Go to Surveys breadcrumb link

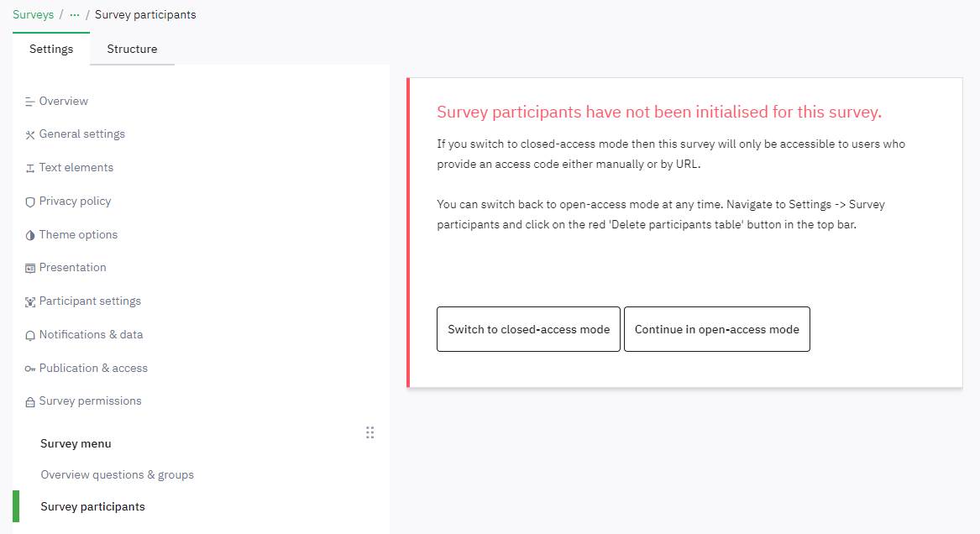[33, 14]
